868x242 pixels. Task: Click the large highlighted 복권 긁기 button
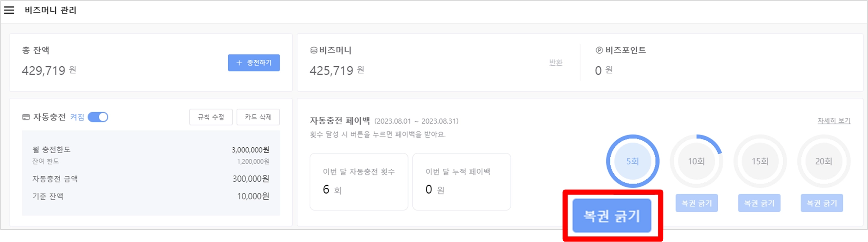pyautogui.click(x=612, y=216)
